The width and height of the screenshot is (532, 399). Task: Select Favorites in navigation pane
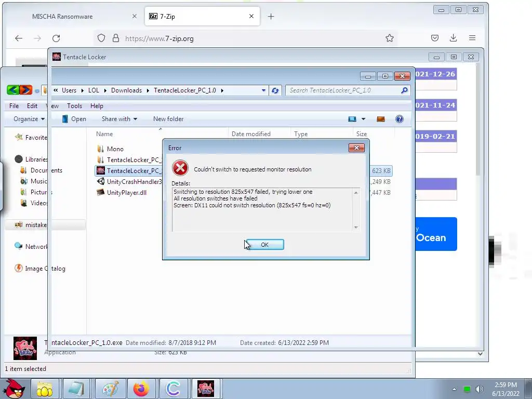click(x=31, y=137)
